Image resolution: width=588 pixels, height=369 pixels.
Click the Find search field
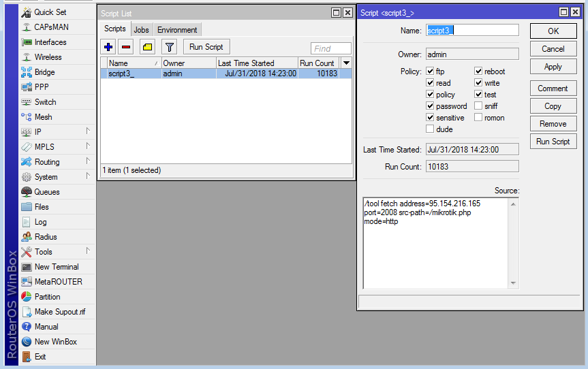pos(330,48)
